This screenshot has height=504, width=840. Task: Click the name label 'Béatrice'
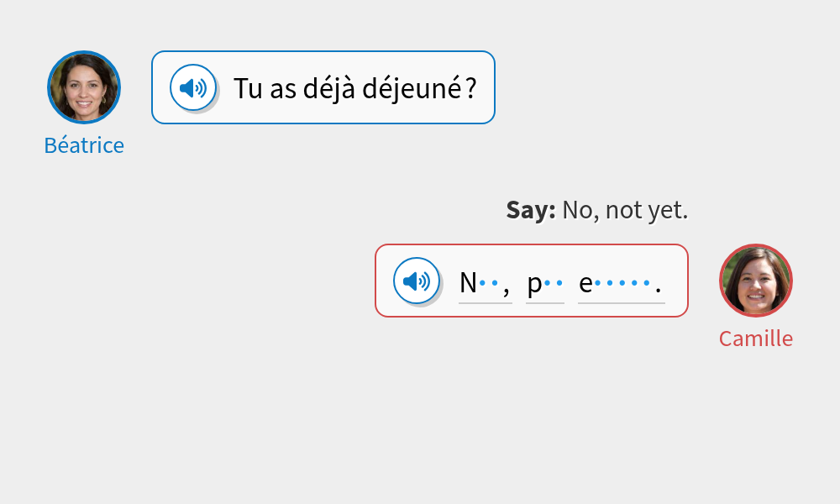[x=84, y=144]
